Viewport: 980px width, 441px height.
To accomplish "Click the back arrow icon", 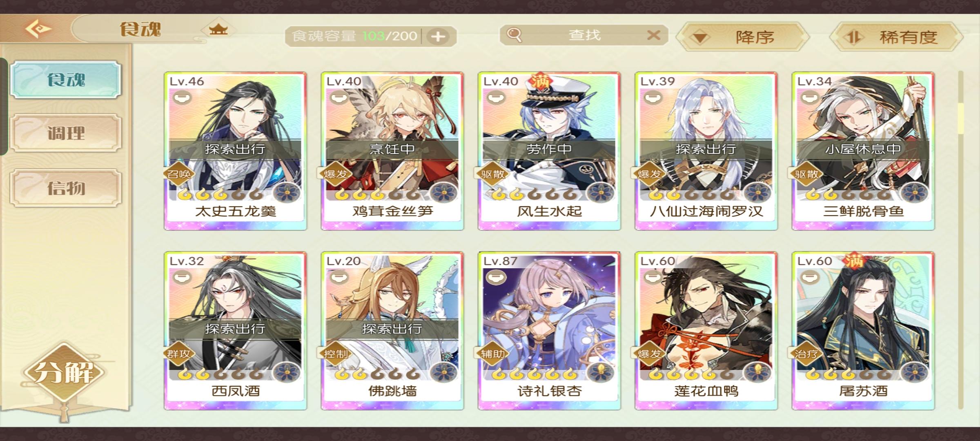I will pyautogui.click(x=38, y=29).
